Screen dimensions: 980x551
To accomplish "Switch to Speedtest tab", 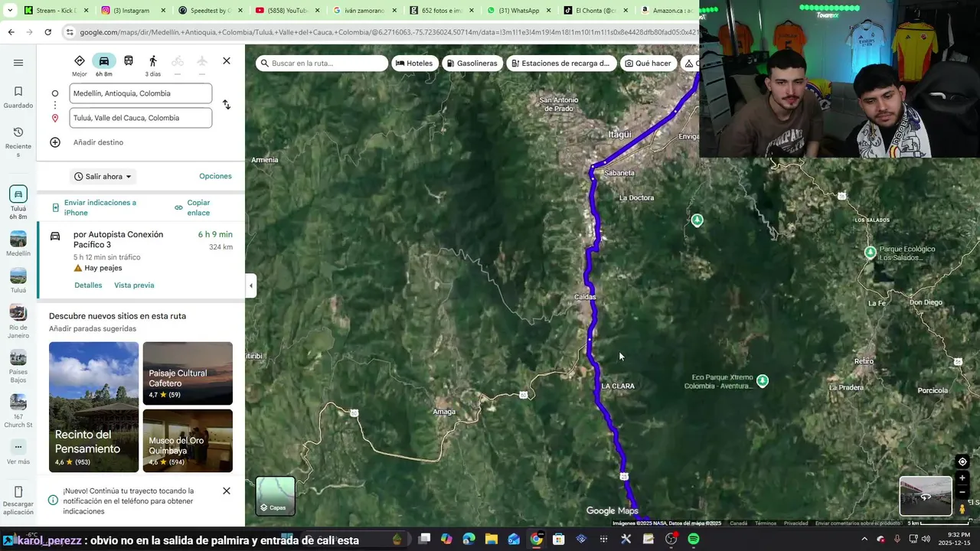I will pyautogui.click(x=211, y=11).
